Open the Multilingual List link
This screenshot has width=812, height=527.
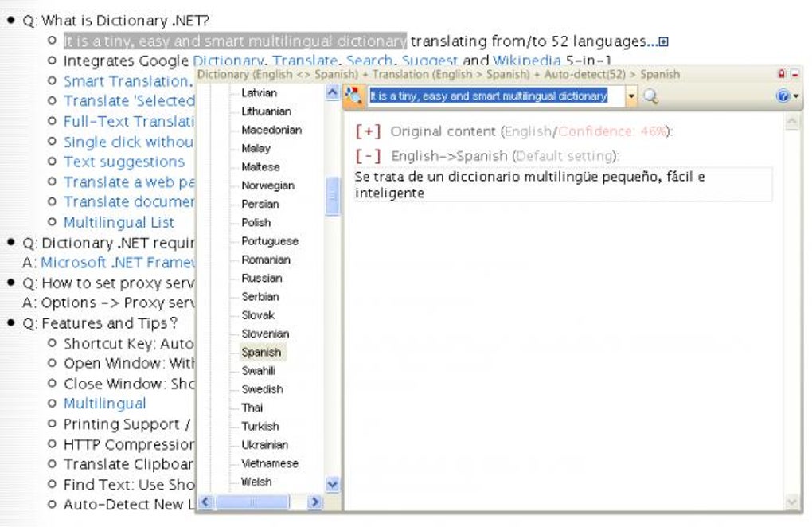(119, 223)
